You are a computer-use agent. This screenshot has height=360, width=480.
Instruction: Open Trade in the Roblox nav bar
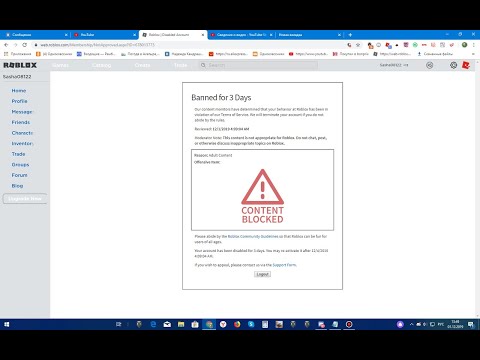(x=180, y=65)
